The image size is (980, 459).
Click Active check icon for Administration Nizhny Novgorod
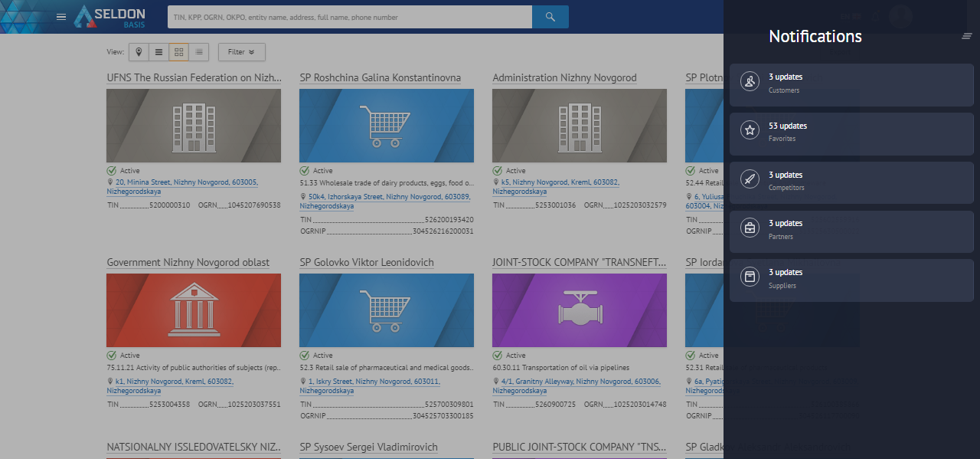498,171
